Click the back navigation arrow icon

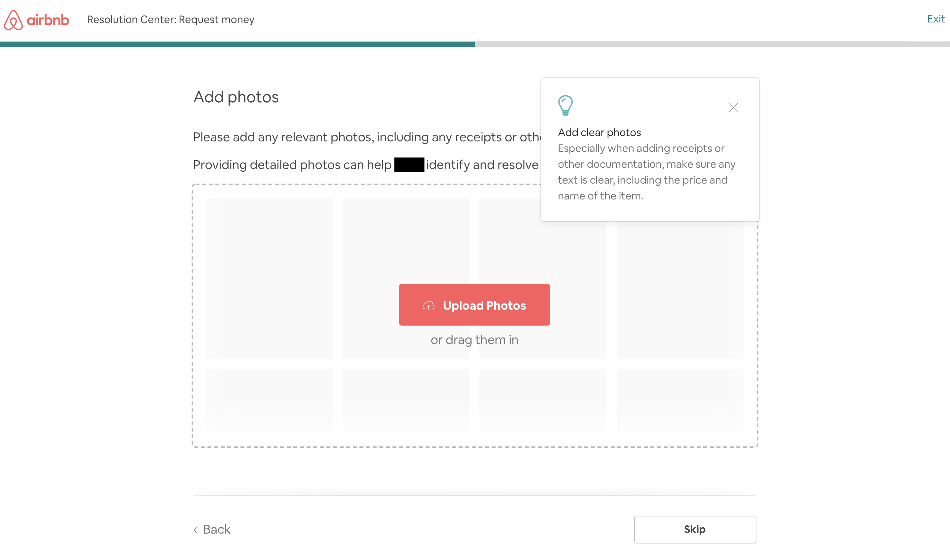click(196, 529)
